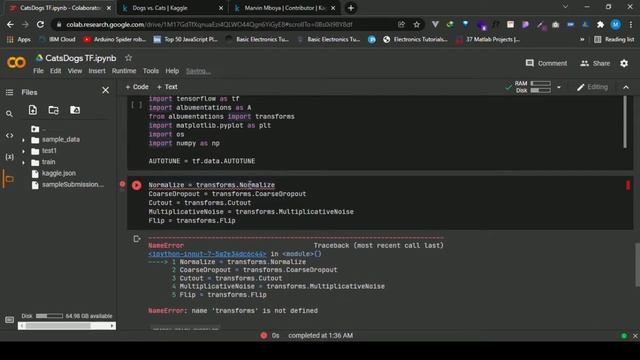This screenshot has height=360, width=640.
Task: Open the Colab settings gear
Action: tap(624, 63)
